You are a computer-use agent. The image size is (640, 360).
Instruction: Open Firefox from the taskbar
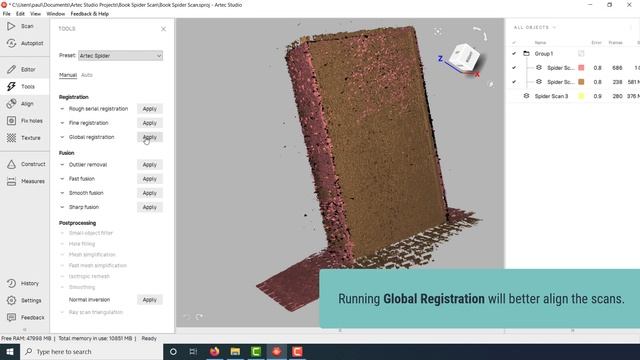[x=214, y=351]
